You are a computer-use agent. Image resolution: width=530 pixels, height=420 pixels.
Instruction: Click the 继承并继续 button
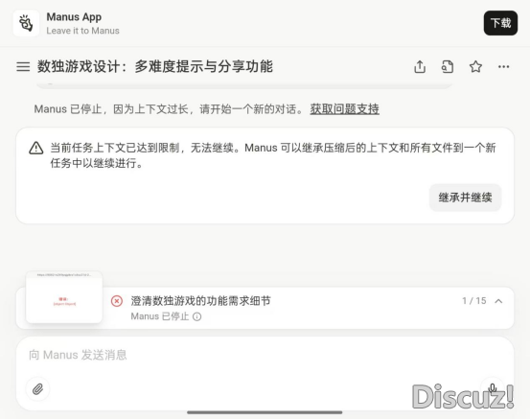(465, 198)
